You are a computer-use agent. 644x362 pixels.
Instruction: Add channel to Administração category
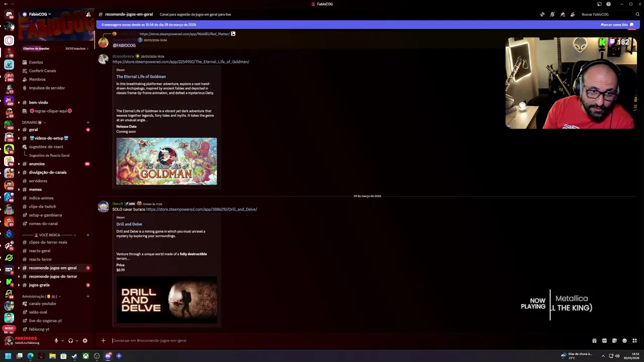[88, 296]
